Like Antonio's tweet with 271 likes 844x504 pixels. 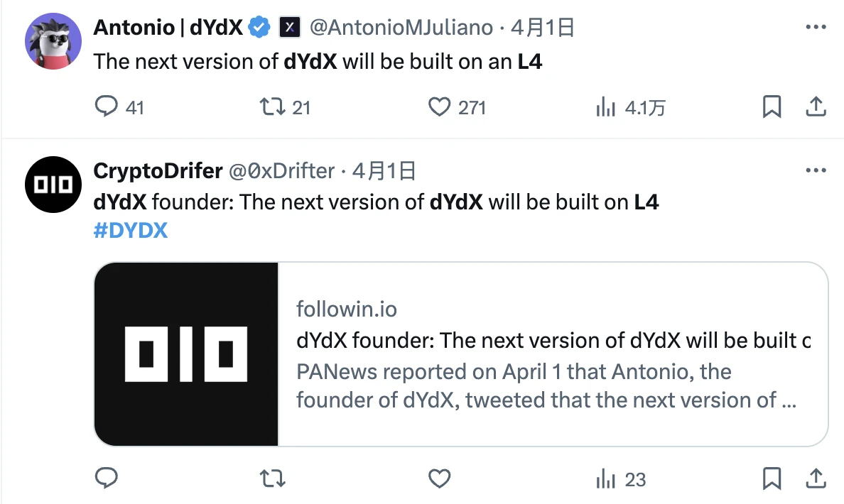440,107
